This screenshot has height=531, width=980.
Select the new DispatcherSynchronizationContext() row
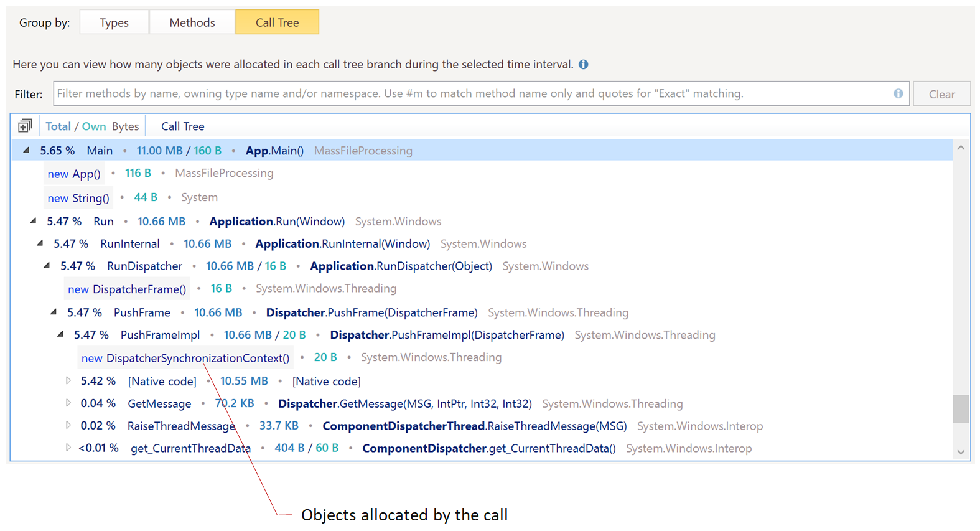coord(185,358)
